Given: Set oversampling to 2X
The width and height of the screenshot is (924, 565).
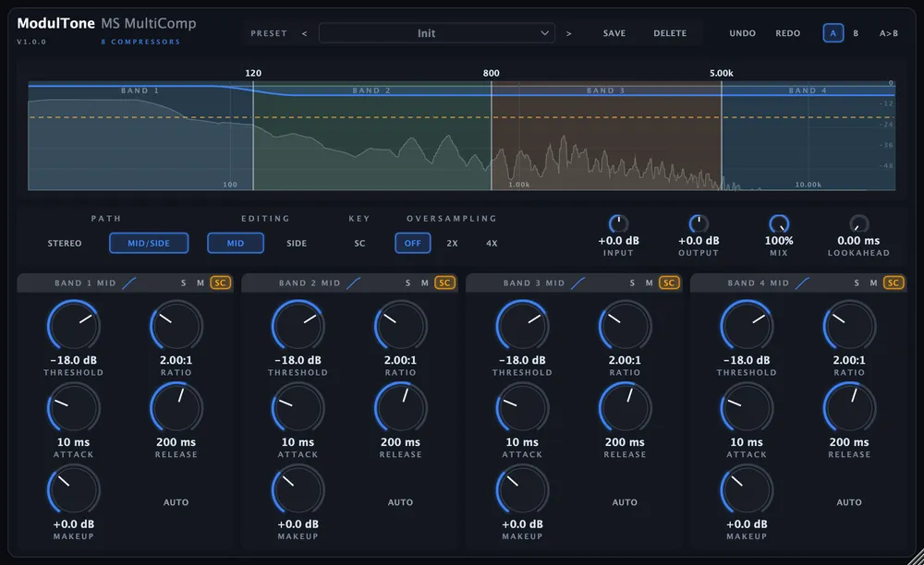Looking at the screenshot, I should [452, 243].
